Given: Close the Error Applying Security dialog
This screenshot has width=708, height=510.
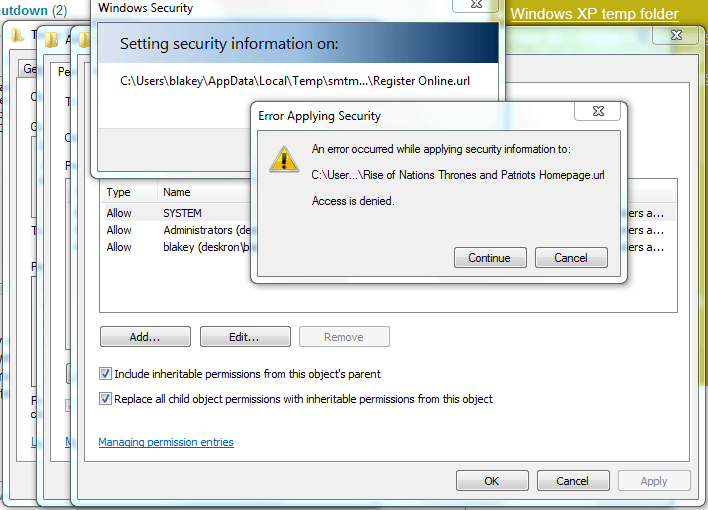Looking at the screenshot, I should [x=597, y=113].
